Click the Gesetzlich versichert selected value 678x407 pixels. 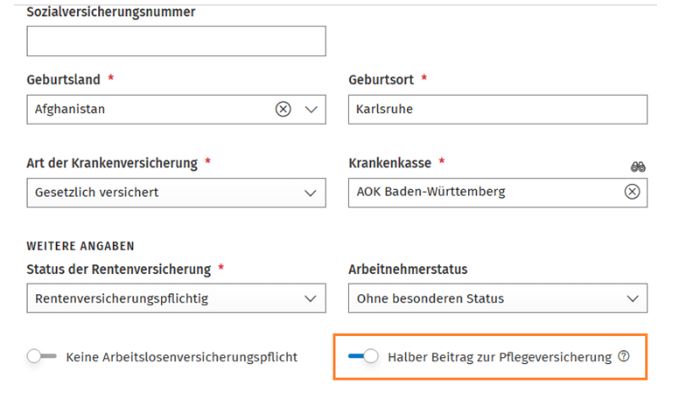[97, 192]
